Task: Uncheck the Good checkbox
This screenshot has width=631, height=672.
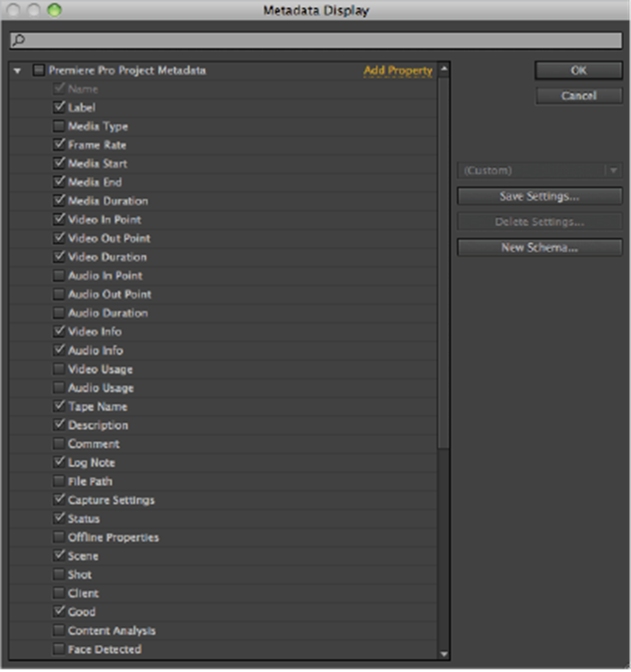Action: [x=59, y=612]
